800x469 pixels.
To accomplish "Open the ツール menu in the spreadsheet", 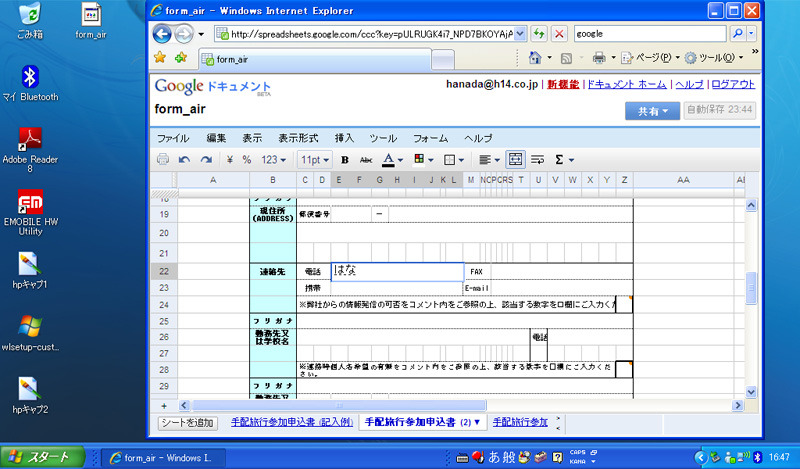I will click(383, 138).
